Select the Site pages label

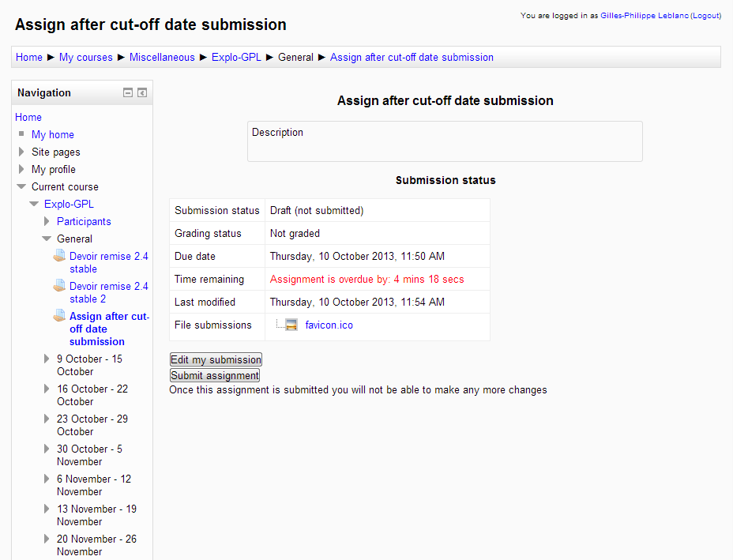pos(55,152)
